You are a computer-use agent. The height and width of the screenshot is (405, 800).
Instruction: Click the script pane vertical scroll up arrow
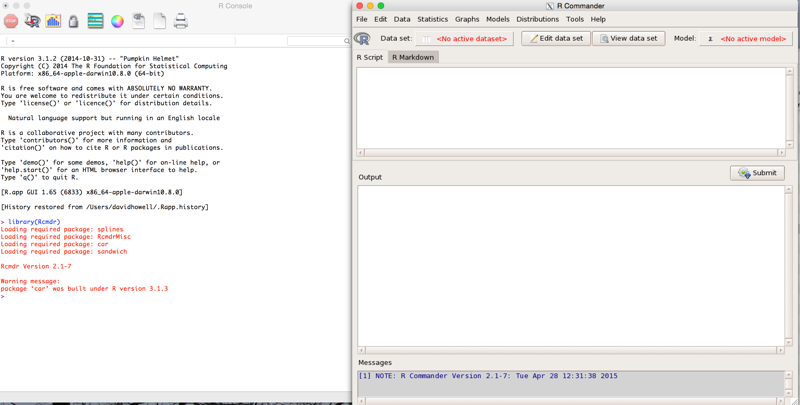[x=790, y=70]
